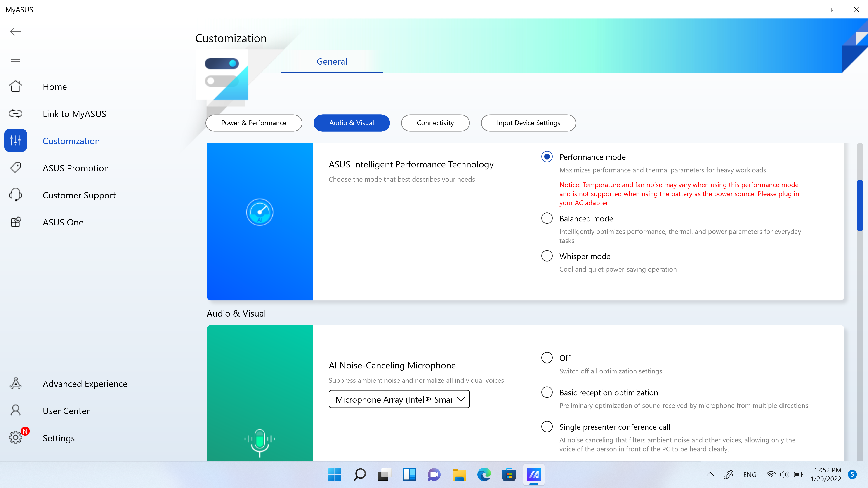
Task: Open the clock and date flyout
Action: [x=826, y=474]
